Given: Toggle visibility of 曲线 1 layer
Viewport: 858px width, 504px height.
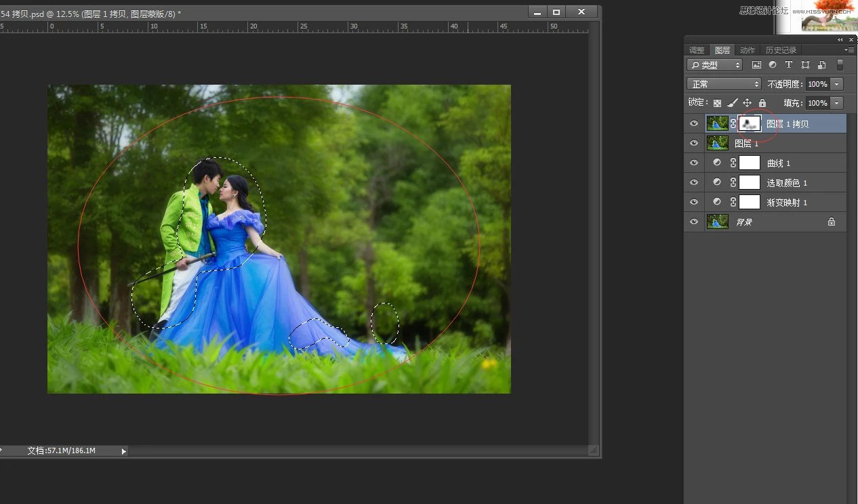Looking at the screenshot, I should click(x=693, y=163).
